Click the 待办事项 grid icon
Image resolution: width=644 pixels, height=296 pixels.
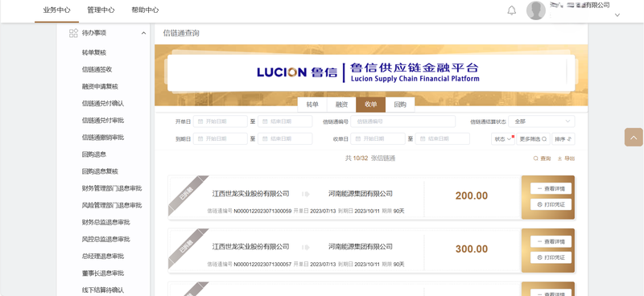pos(73,33)
